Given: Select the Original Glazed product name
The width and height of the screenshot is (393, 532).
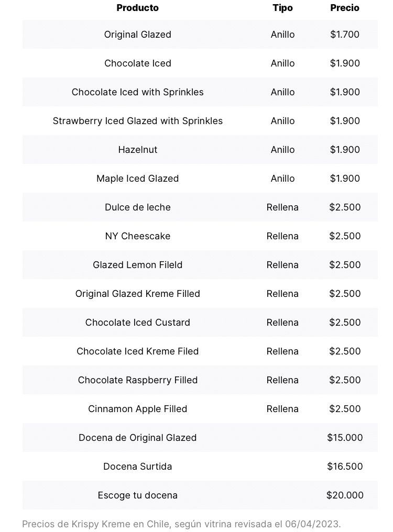Looking at the screenshot, I should point(137,35).
